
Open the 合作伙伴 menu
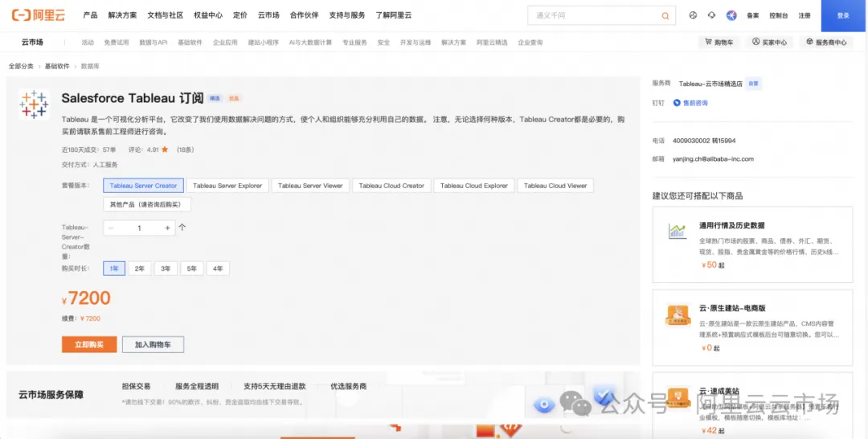[x=305, y=15]
